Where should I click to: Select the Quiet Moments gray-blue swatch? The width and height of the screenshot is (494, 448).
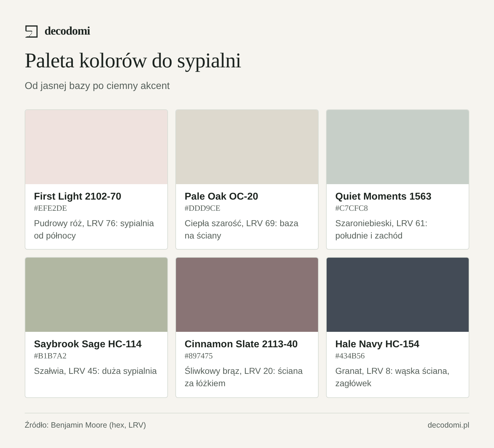click(398, 147)
